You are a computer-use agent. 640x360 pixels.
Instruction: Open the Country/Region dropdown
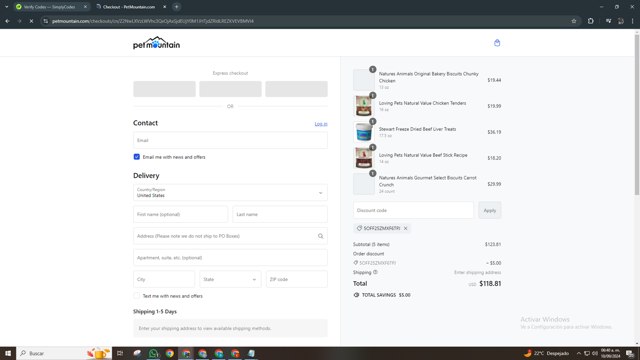click(230, 193)
